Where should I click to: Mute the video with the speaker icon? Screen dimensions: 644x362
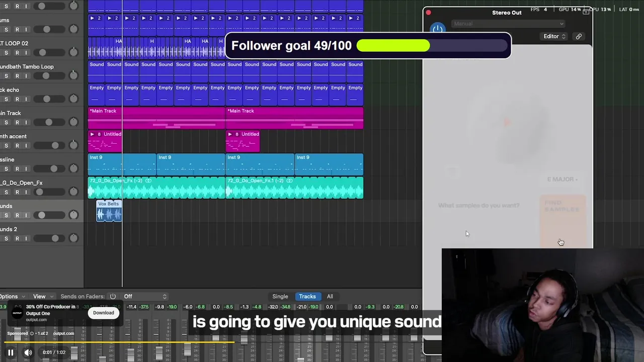coord(28,352)
